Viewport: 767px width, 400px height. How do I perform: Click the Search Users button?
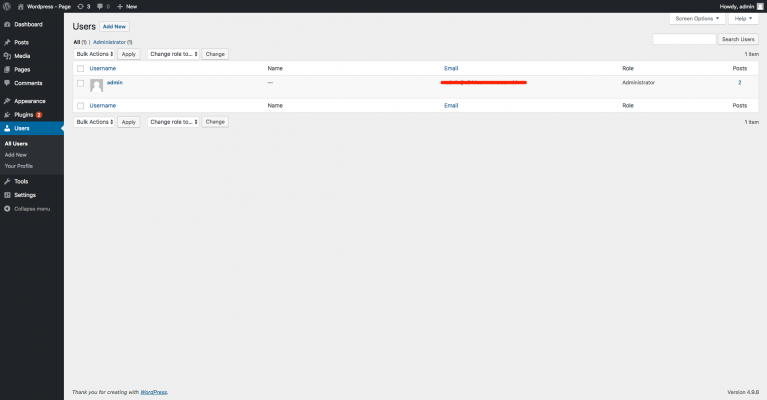coord(738,39)
